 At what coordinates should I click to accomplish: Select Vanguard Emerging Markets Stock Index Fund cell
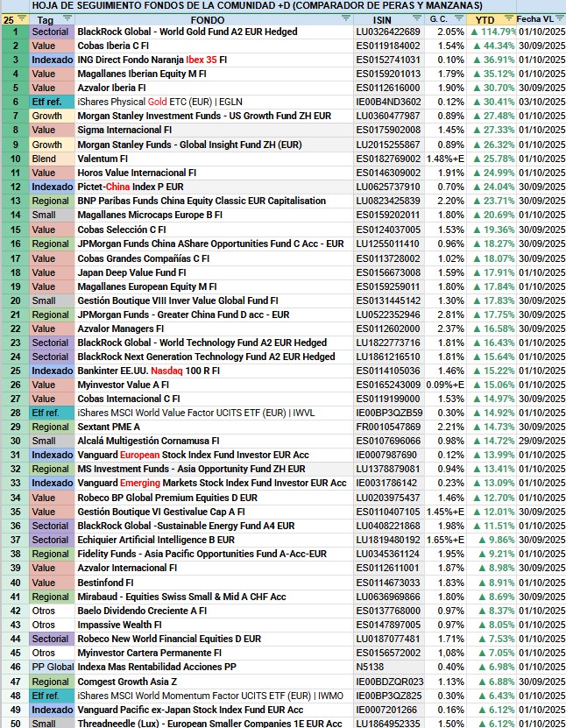click(211, 483)
